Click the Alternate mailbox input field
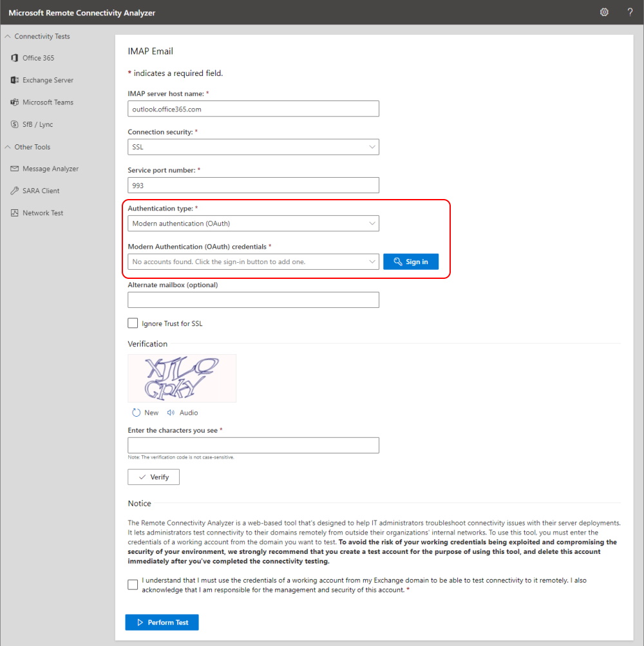644x646 pixels. click(x=253, y=300)
